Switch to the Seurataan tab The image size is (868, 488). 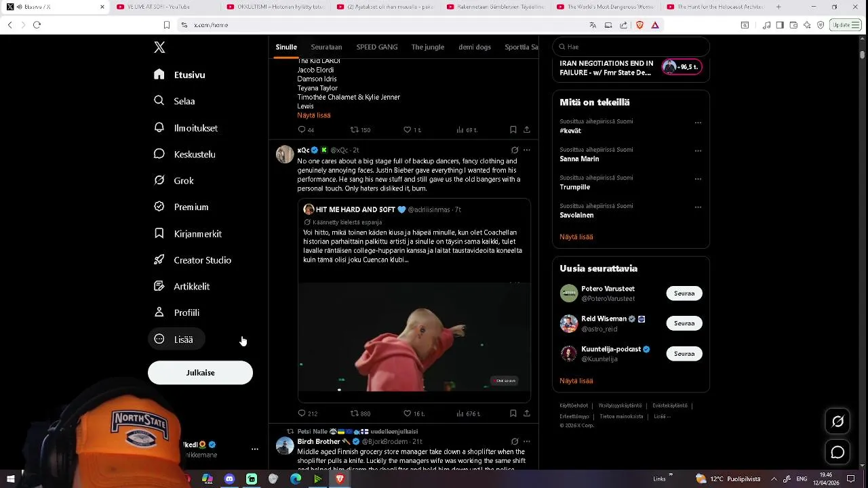(x=326, y=47)
